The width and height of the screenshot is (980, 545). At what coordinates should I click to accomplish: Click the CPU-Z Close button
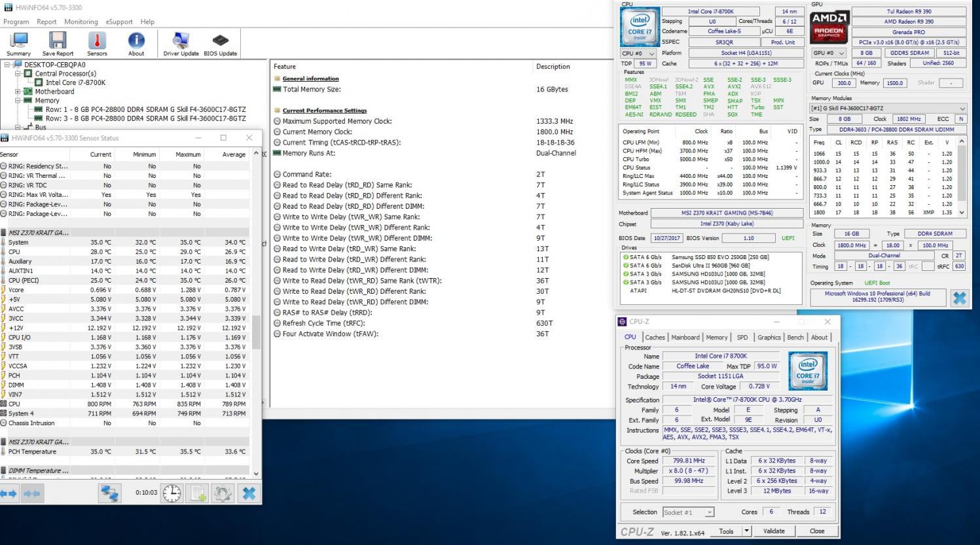(x=817, y=531)
